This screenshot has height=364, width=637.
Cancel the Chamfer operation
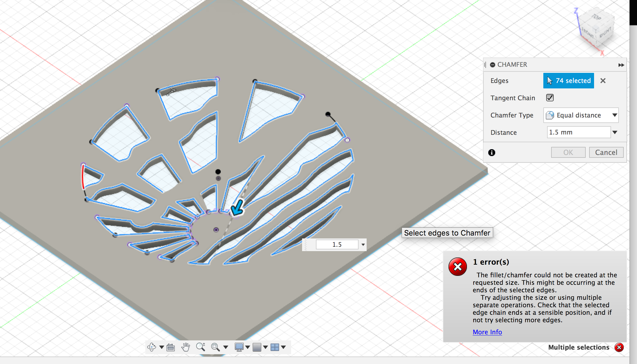[x=606, y=152]
